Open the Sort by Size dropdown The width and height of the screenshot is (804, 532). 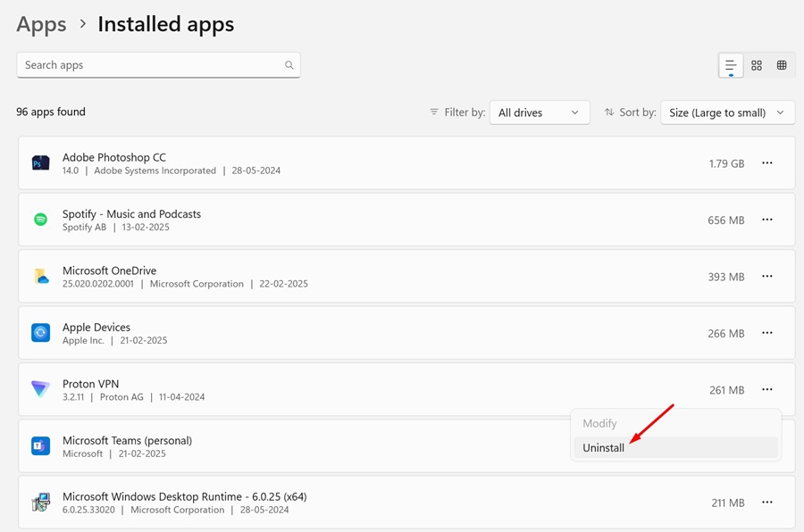[727, 112]
